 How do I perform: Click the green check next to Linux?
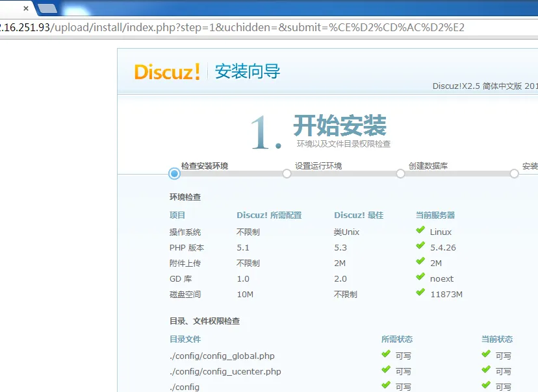pyautogui.click(x=420, y=230)
